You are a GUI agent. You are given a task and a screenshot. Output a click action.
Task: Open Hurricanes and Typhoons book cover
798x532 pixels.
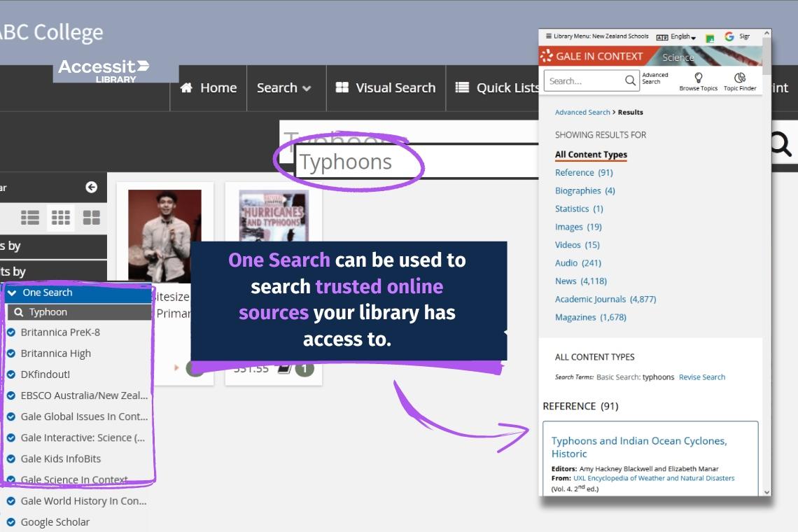click(x=274, y=216)
